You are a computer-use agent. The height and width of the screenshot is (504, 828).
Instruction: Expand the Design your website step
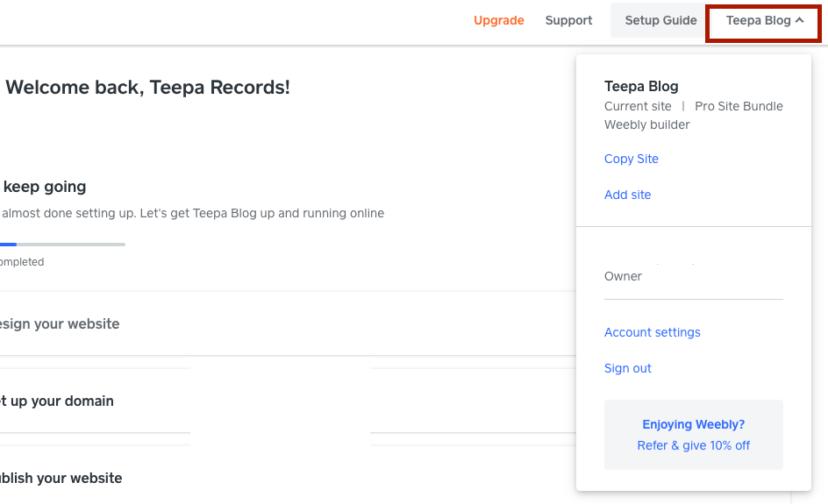[x=60, y=323]
